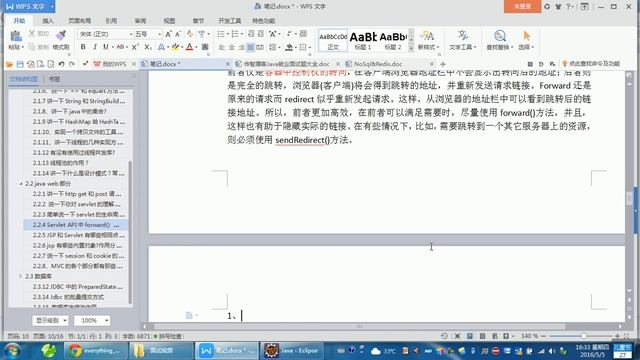Viewport: 640px width, 360px height.
Task: Click the Paste clipboard icon
Action: (x=16, y=37)
